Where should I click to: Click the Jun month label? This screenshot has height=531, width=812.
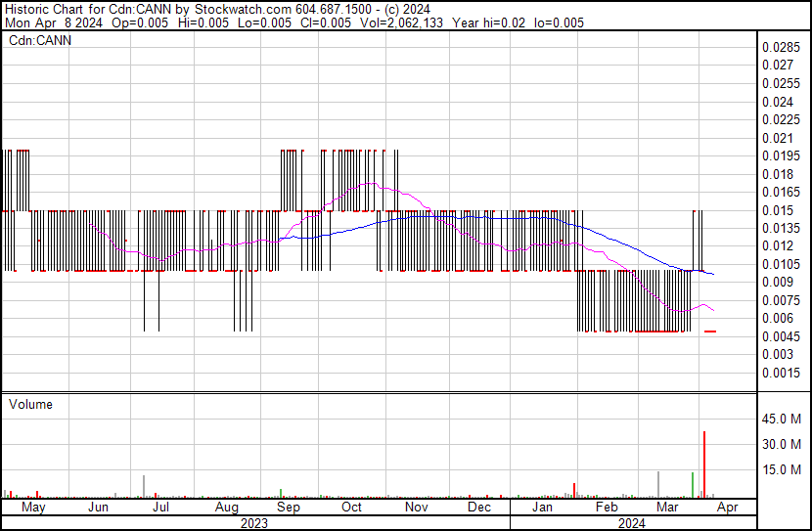tap(99, 508)
